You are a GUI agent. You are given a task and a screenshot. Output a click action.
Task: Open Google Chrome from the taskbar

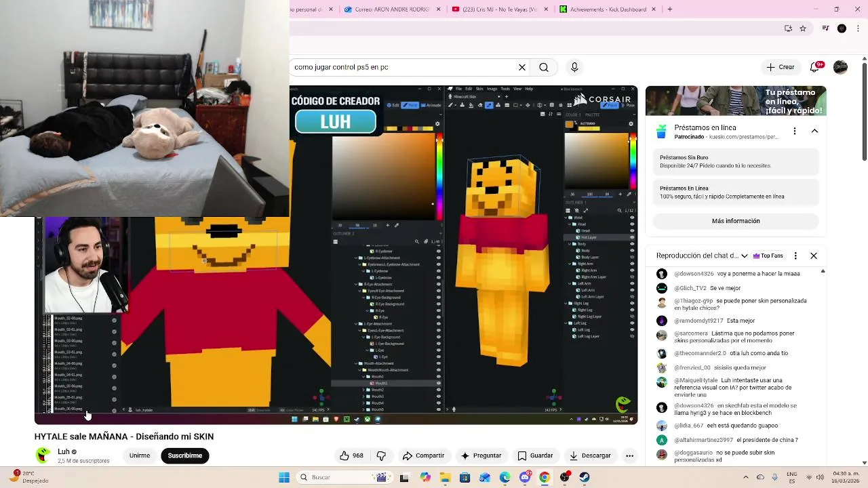click(544, 477)
